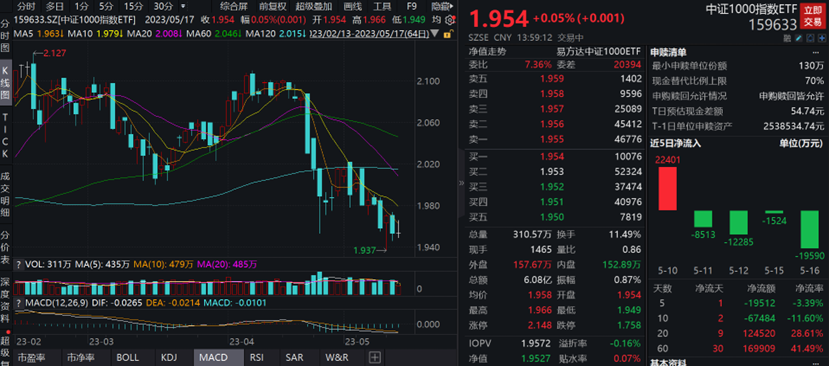The height and width of the screenshot is (366, 829).
Task: Open the 深度资料 sidebar view
Action: [5, 299]
